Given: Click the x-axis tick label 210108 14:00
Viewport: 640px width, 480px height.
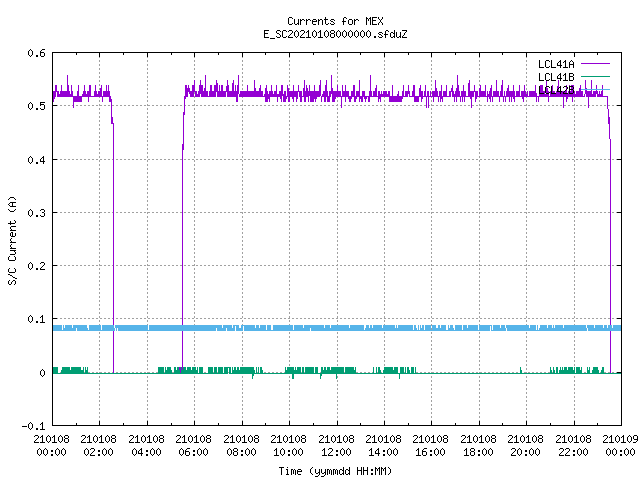Looking at the screenshot, I should pyautogui.click(x=383, y=445).
